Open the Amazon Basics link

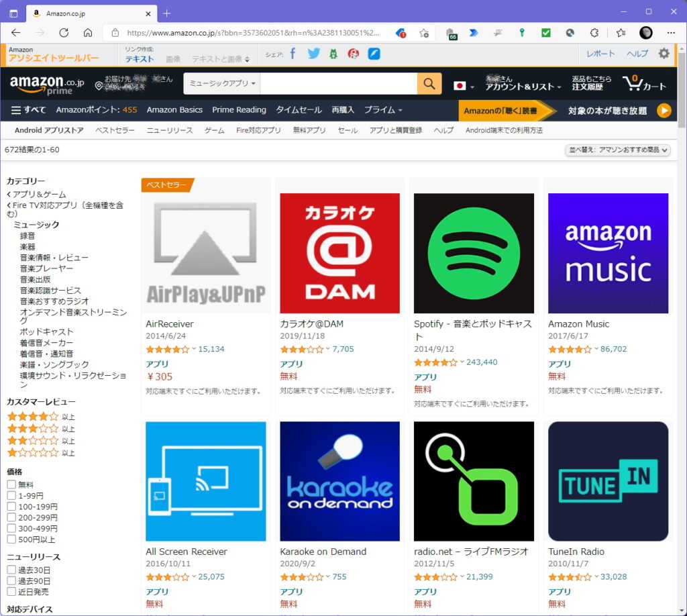point(175,110)
